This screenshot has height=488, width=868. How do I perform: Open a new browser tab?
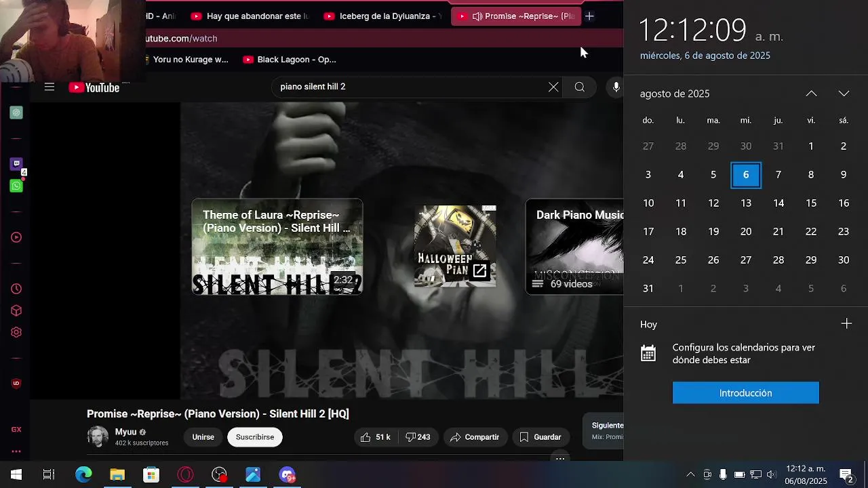point(589,16)
